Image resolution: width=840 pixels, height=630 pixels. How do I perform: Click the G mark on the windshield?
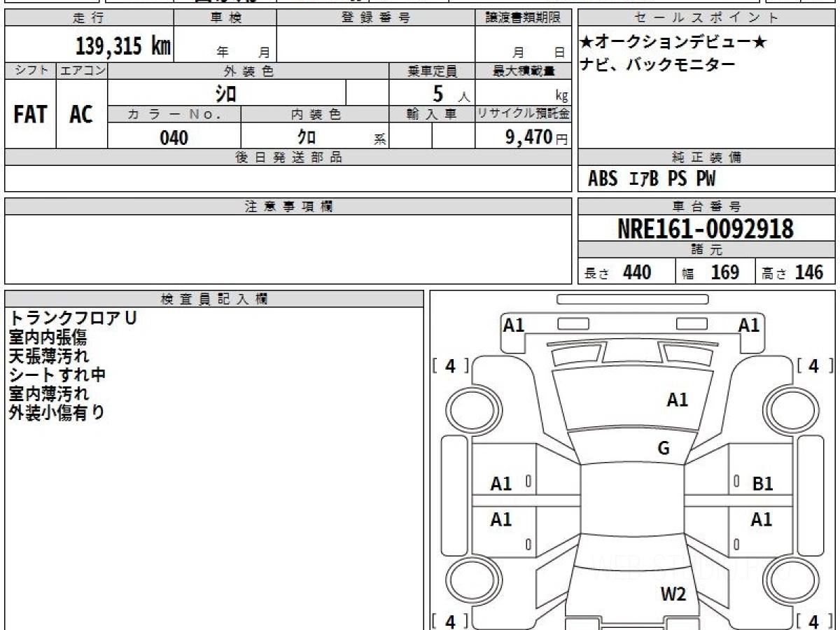pos(664,449)
